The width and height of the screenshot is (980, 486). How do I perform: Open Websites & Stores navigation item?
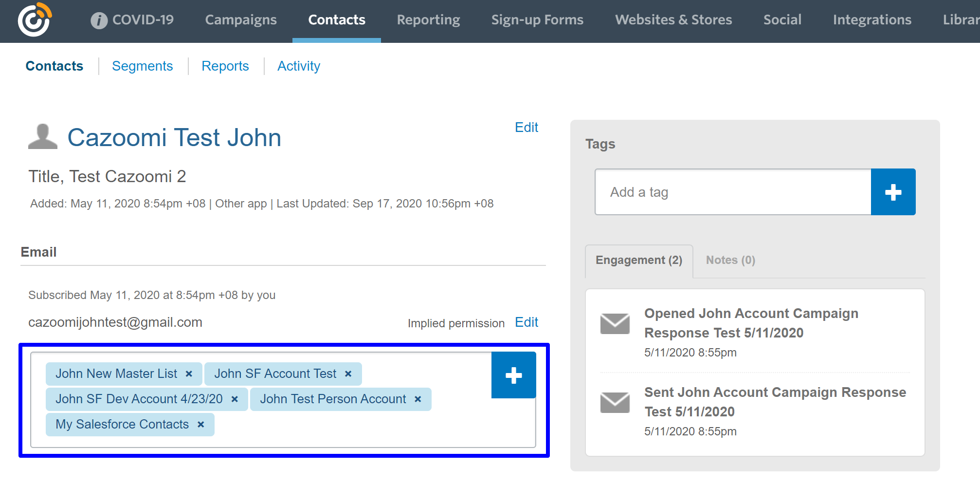click(x=673, y=19)
